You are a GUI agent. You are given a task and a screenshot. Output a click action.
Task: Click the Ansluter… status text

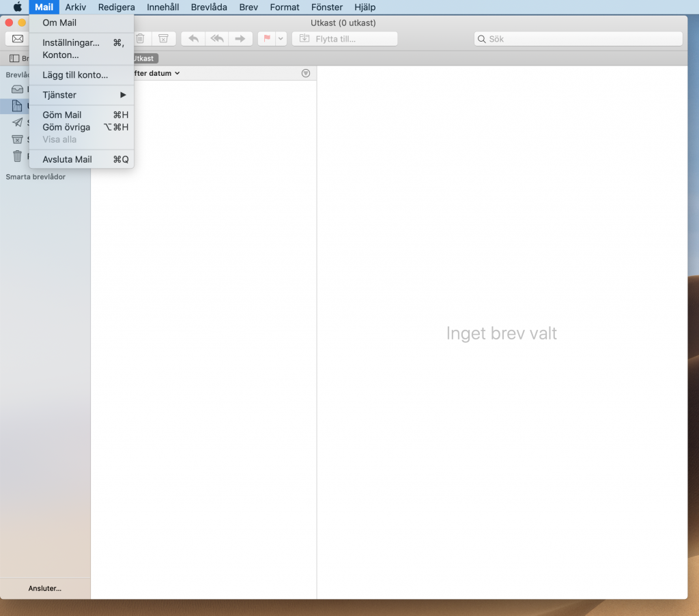(x=45, y=589)
